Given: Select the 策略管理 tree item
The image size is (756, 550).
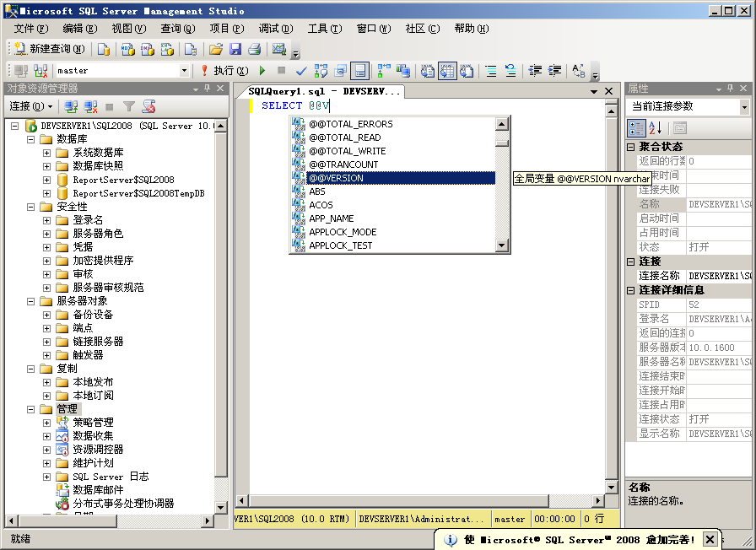Looking at the screenshot, I should (x=93, y=423).
